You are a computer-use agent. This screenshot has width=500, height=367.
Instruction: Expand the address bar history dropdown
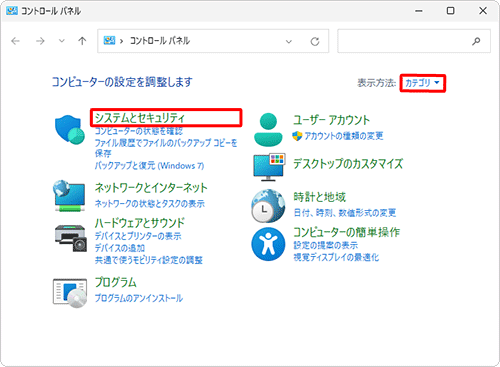click(289, 41)
